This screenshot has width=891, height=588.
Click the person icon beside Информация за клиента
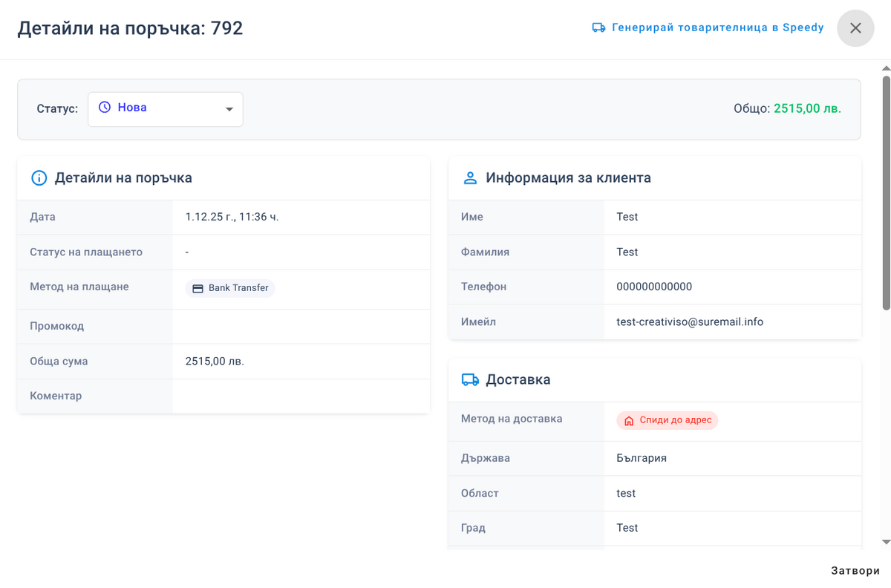coord(470,178)
